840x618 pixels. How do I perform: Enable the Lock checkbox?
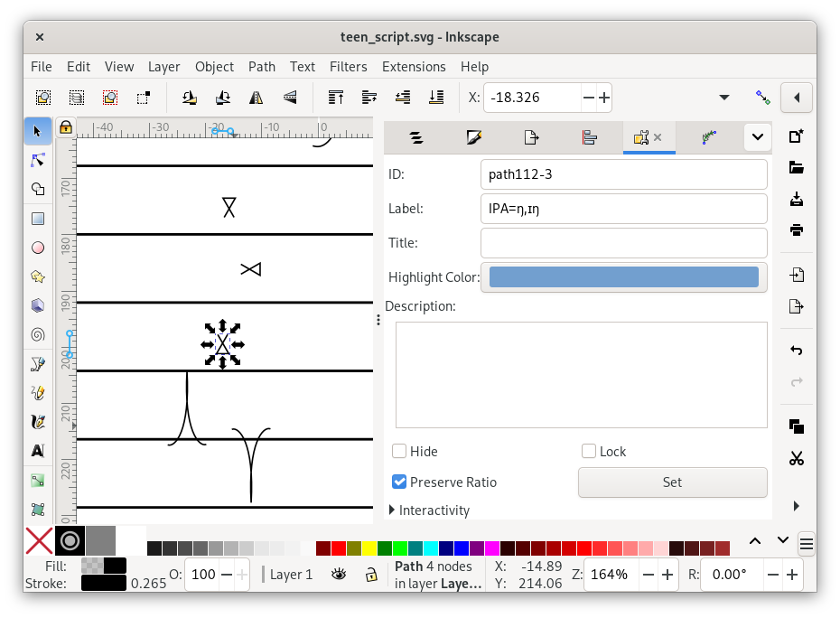[x=590, y=451]
